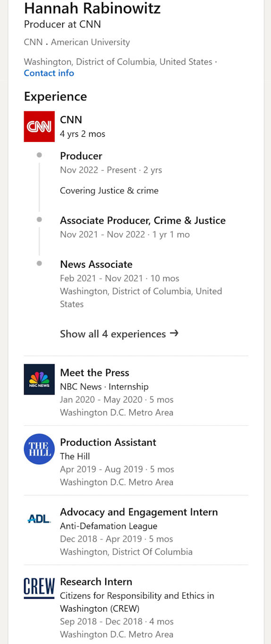
Task: Open the CNN company logo
Action: [39, 126]
